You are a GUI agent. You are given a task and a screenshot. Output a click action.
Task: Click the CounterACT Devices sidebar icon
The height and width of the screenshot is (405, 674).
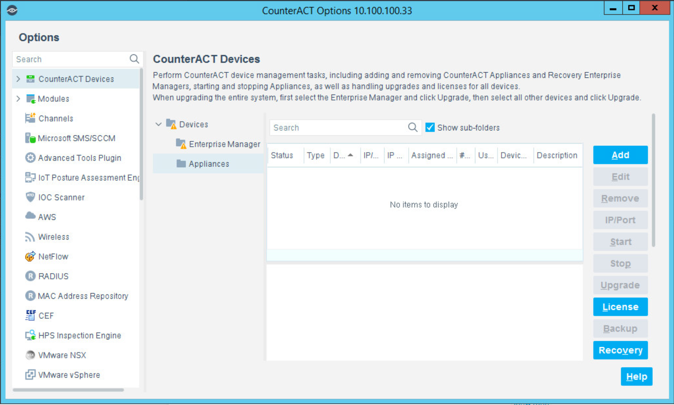coord(30,79)
